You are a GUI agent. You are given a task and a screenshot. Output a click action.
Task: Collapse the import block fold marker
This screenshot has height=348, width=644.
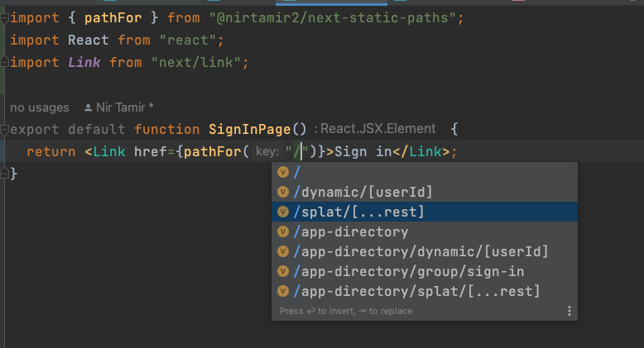coord(4,18)
